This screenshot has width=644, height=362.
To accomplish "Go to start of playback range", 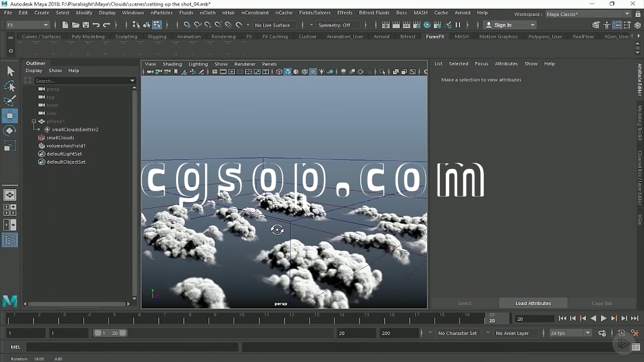I will (562, 319).
